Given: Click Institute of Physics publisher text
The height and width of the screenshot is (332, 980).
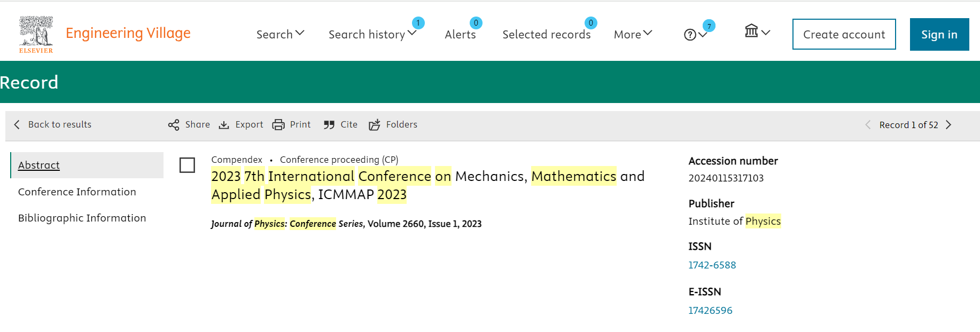Looking at the screenshot, I should 734,221.
